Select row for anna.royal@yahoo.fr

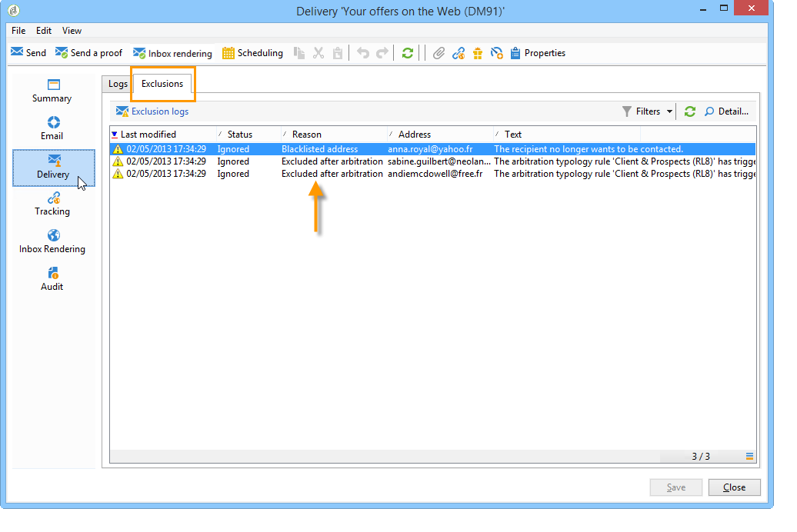432,149
